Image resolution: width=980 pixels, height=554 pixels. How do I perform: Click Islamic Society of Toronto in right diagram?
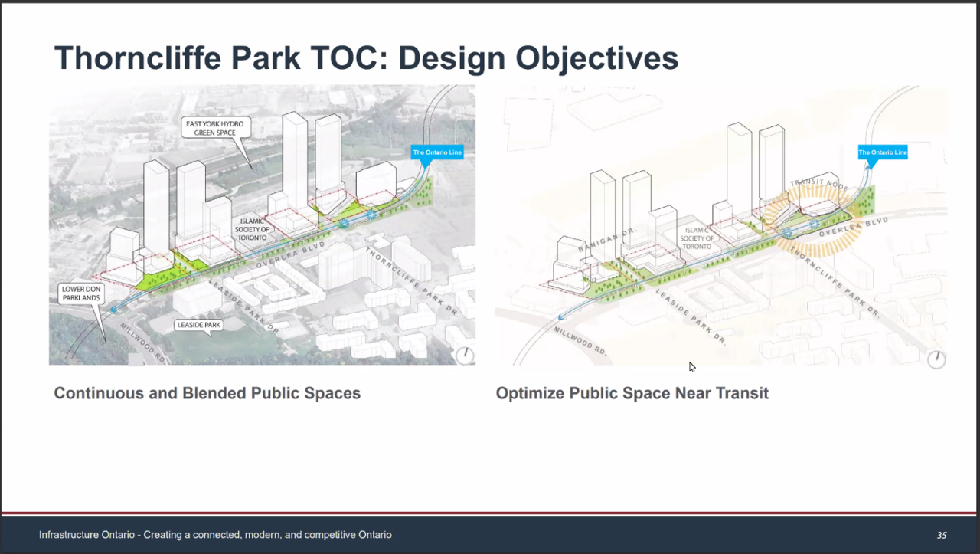pos(697,238)
